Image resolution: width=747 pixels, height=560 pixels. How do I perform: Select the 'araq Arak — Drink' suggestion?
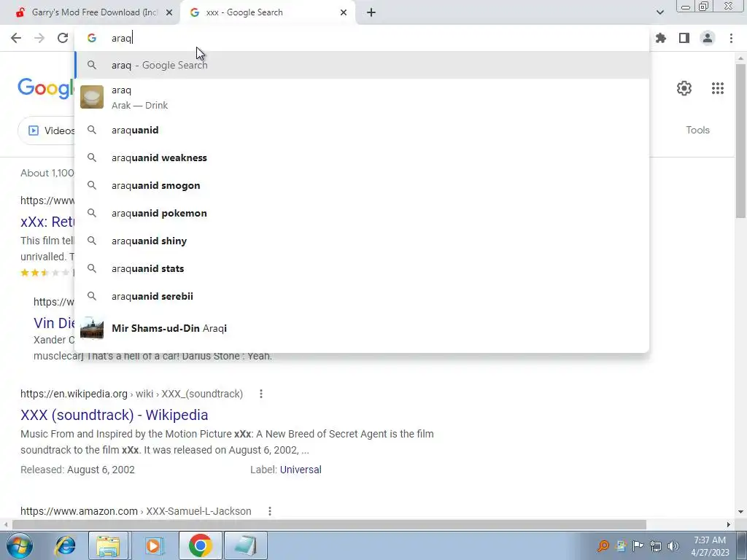click(x=362, y=97)
